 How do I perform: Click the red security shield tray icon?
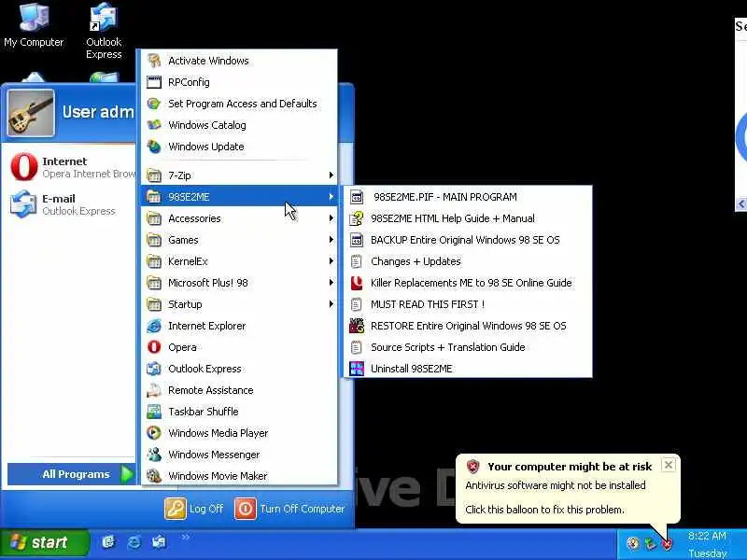667,543
